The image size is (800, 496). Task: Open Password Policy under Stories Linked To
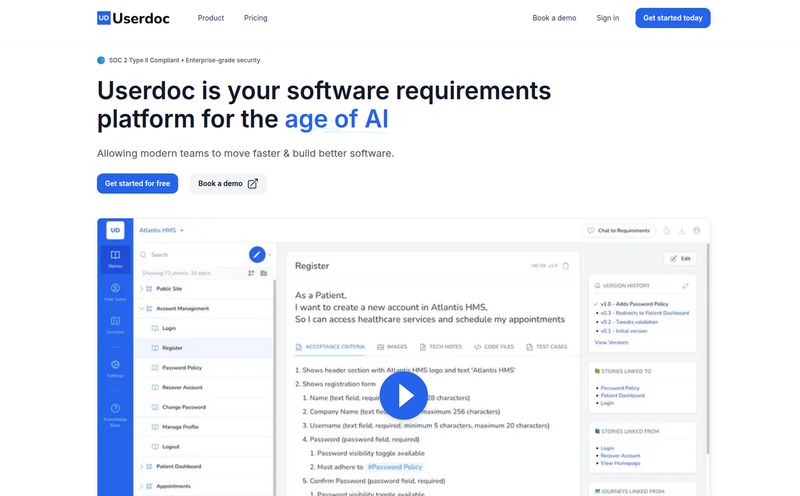click(x=620, y=388)
